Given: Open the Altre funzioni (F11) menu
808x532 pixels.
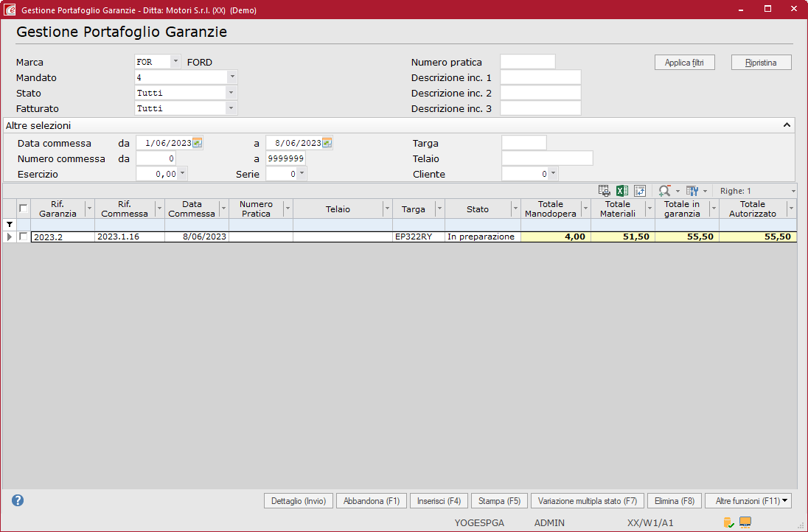Looking at the screenshot, I should [x=748, y=501].
